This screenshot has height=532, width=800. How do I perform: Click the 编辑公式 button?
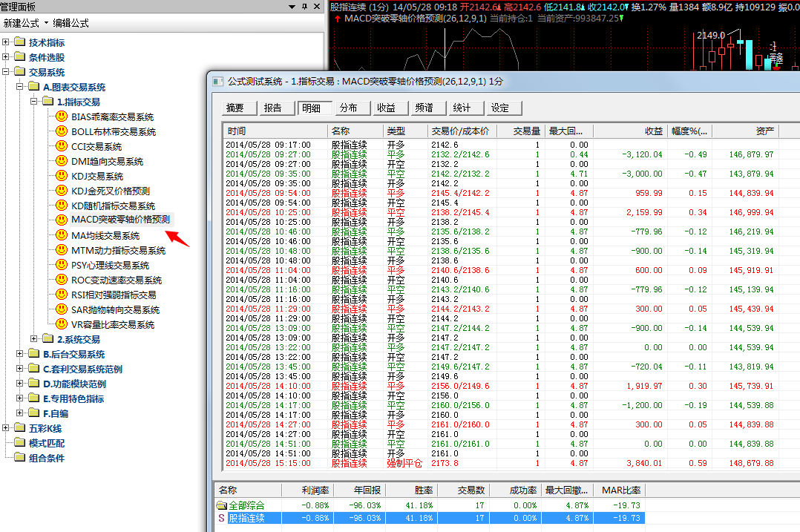click(71, 23)
